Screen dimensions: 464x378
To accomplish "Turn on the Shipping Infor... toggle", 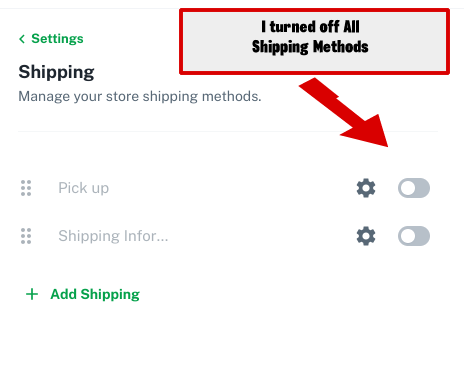I will tap(414, 236).
